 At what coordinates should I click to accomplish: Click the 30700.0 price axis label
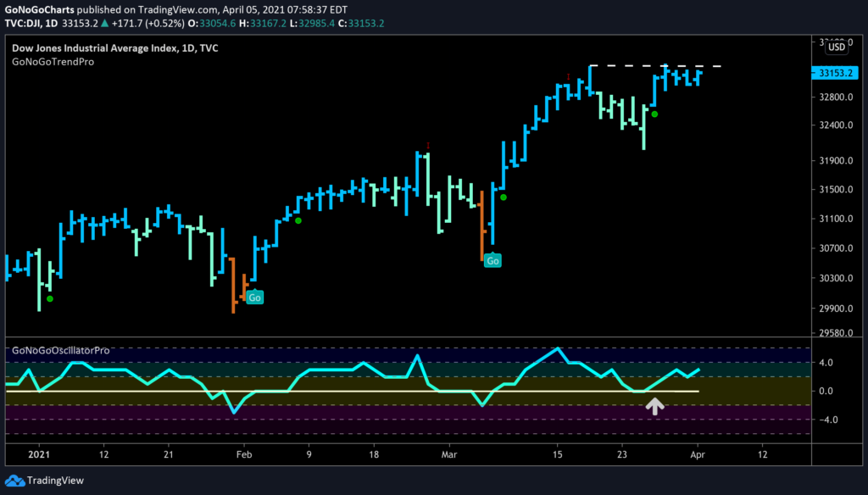[836, 248]
